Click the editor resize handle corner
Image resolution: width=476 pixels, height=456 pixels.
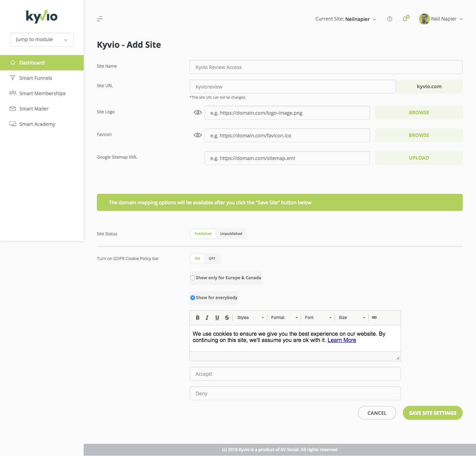(398, 358)
